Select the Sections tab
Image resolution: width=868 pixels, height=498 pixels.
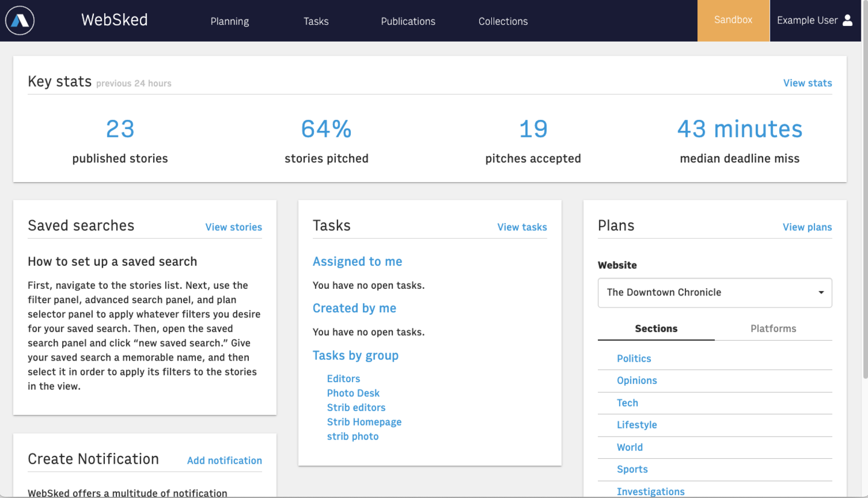(x=655, y=329)
